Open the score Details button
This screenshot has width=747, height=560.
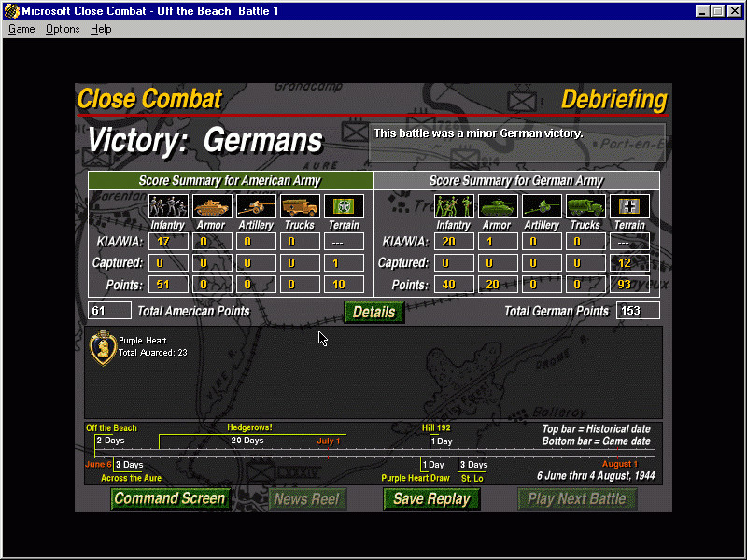click(x=374, y=312)
